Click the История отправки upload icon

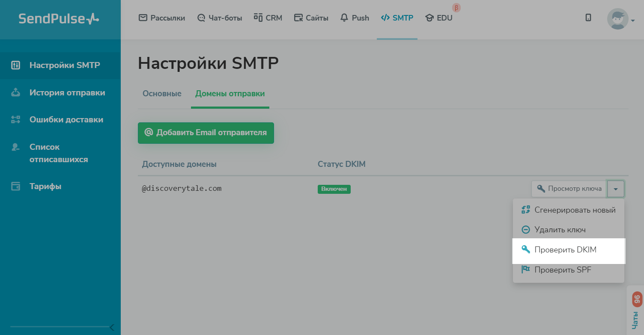[15, 92]
